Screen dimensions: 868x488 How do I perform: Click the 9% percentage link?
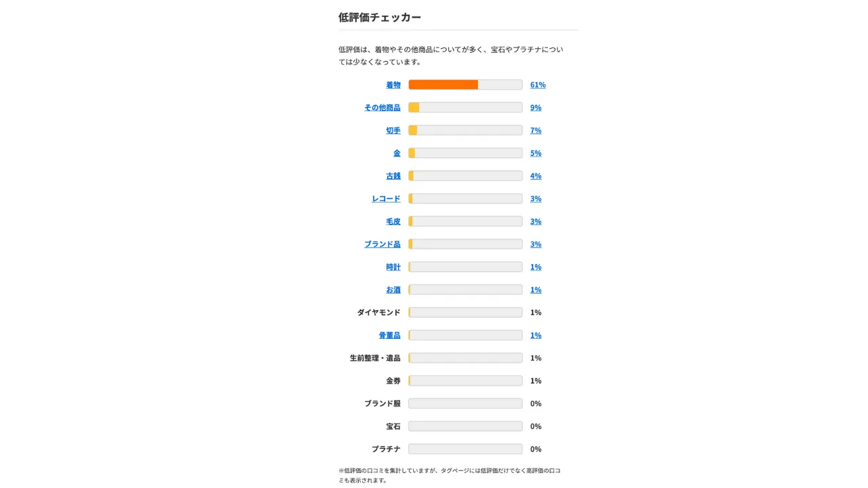pyautogui.click(x=536, y=108)
